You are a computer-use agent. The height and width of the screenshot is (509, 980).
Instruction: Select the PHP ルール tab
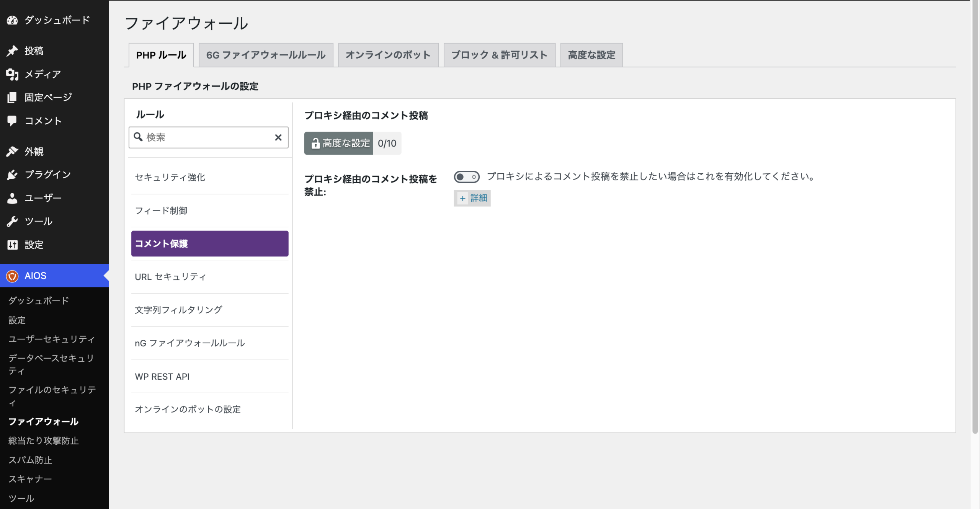pos(161,55)
